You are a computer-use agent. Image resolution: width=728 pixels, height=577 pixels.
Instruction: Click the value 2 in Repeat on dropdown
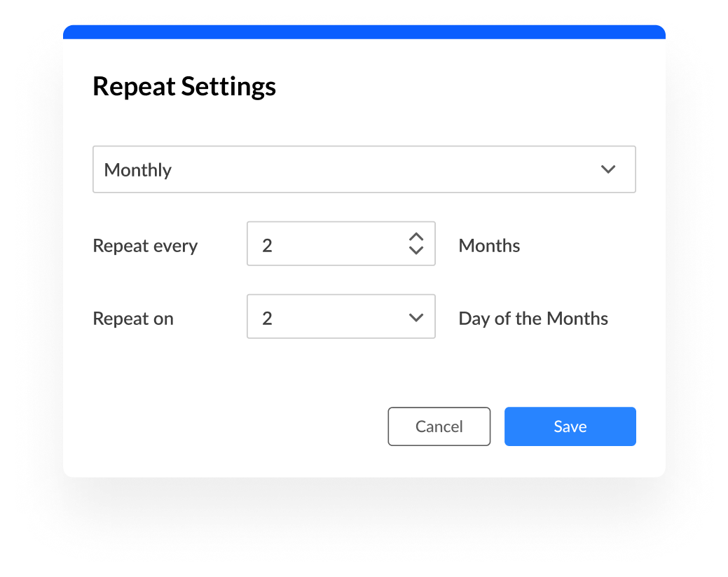[267, 319]
